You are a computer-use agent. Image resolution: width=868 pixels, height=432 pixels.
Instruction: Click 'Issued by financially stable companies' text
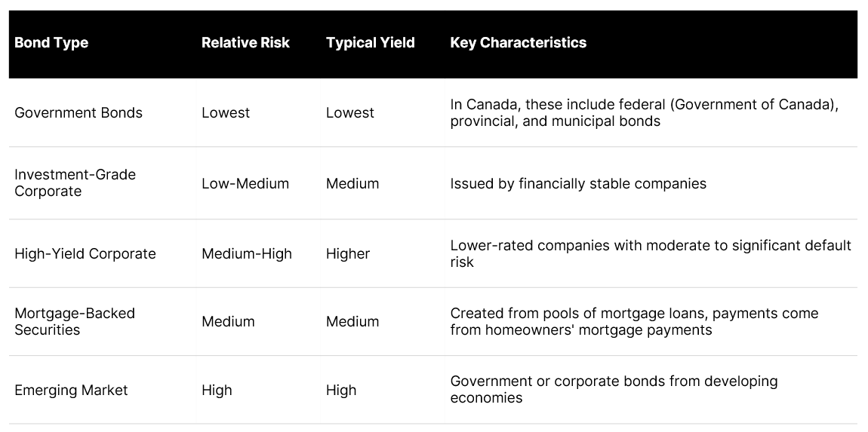point(578,184)
